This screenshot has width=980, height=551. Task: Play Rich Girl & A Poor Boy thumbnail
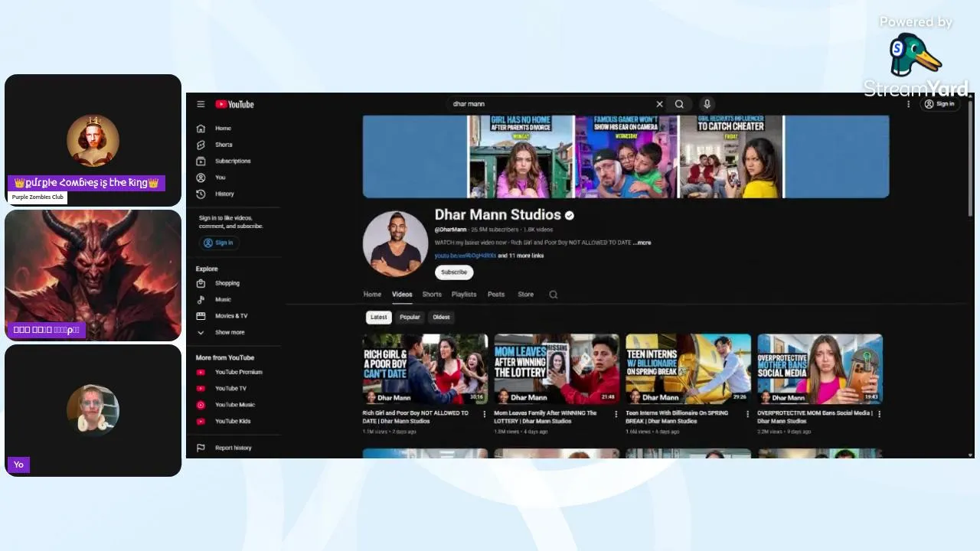click(x=425, y=369)
